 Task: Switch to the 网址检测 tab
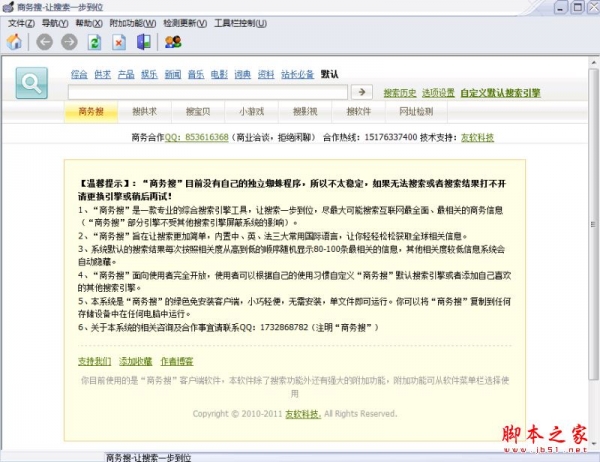(x=416, y=112)
